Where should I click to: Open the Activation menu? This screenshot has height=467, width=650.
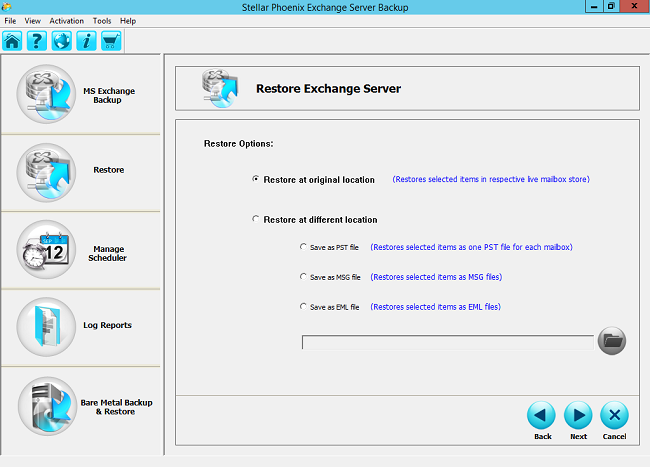coord(66,21)
